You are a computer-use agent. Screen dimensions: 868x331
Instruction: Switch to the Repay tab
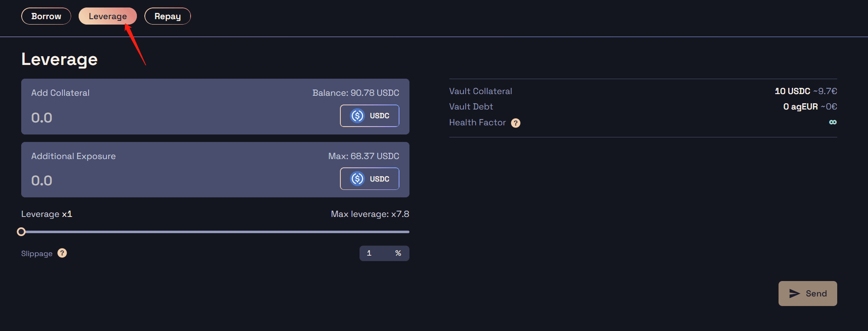(168, 16)
